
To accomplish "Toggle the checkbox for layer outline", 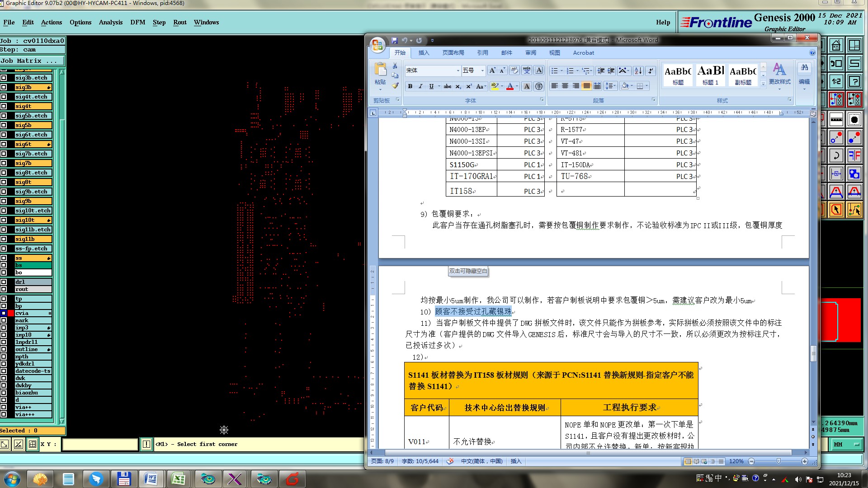I will coord(4,349).
